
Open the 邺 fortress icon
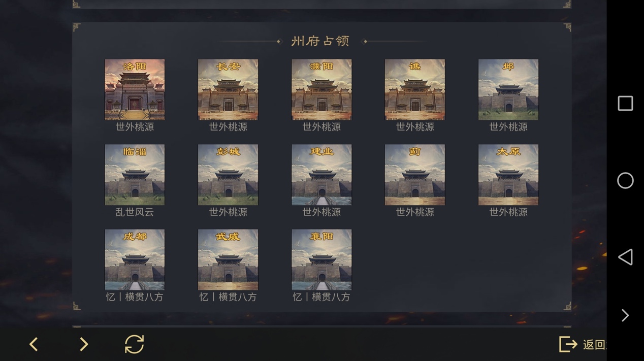pyautogui.click(x=508, y=89)
